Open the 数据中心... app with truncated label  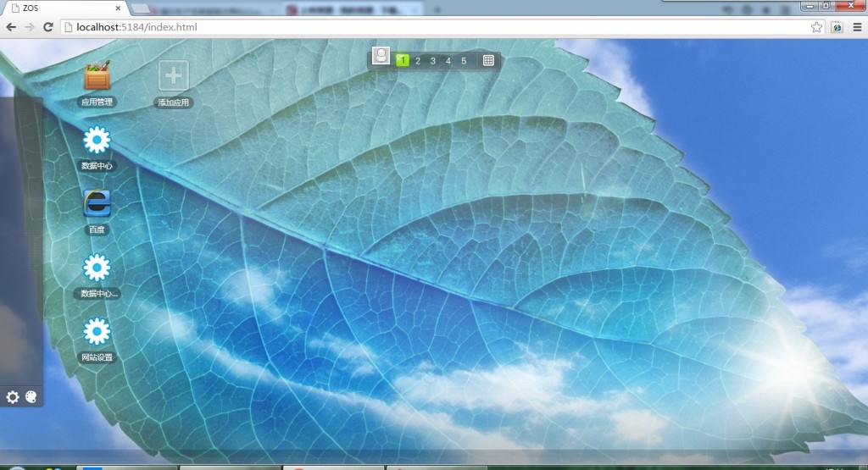point(97,268)
